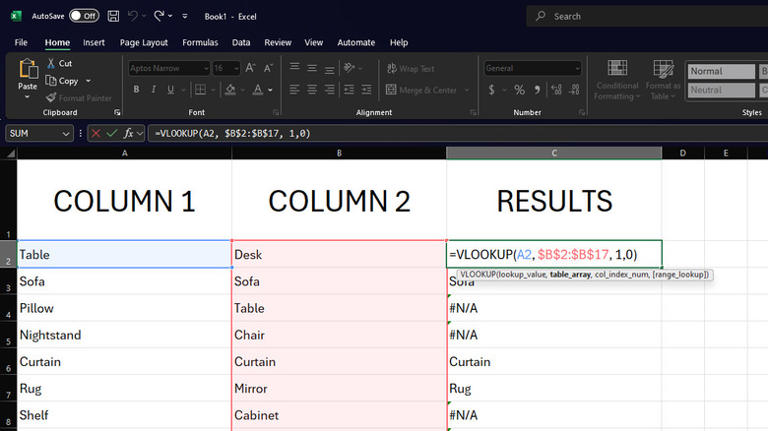768x431 pixels.
Task: Open the Copy options dropdown arrow
Action: 88,81
